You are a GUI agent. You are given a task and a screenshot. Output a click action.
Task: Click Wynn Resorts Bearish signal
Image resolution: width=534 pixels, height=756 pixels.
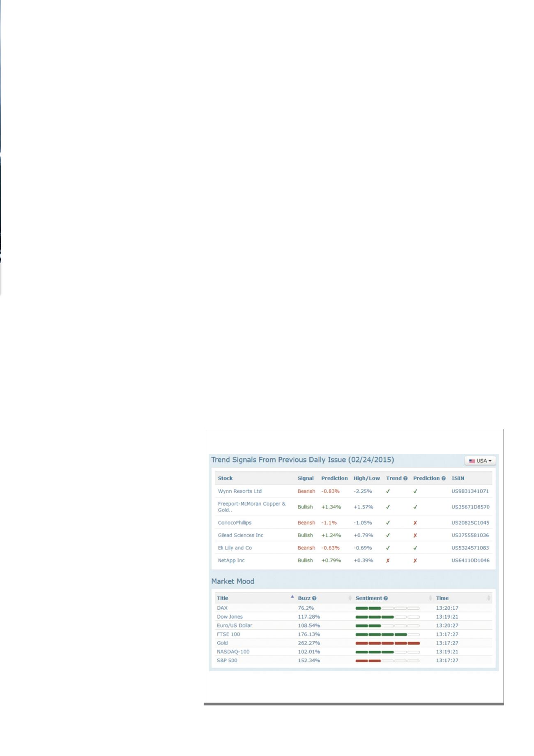306,491
